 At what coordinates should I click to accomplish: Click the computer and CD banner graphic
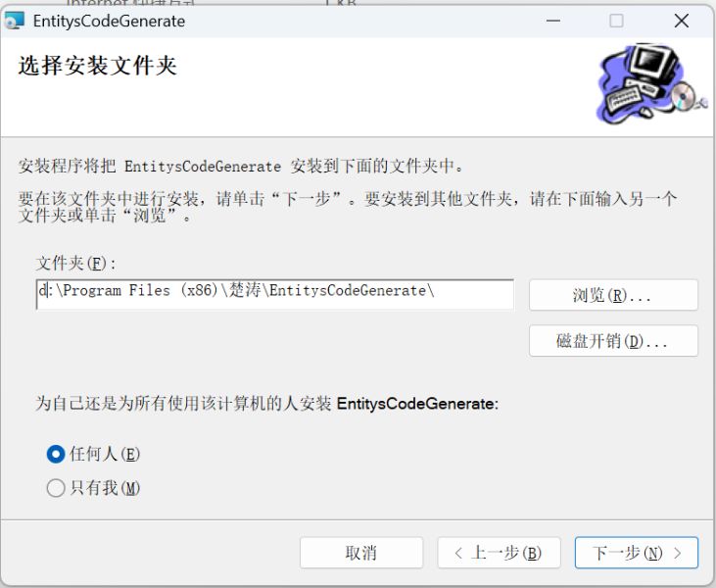click(652, 83)
